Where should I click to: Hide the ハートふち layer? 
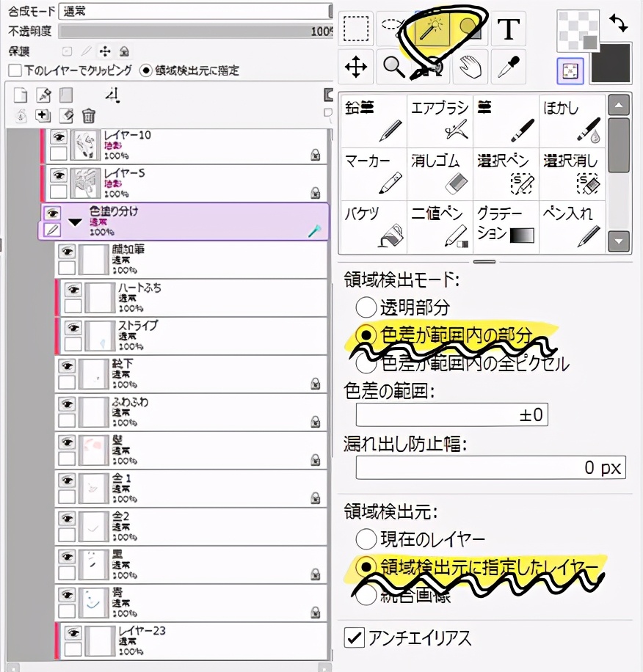tap(73, 290)
